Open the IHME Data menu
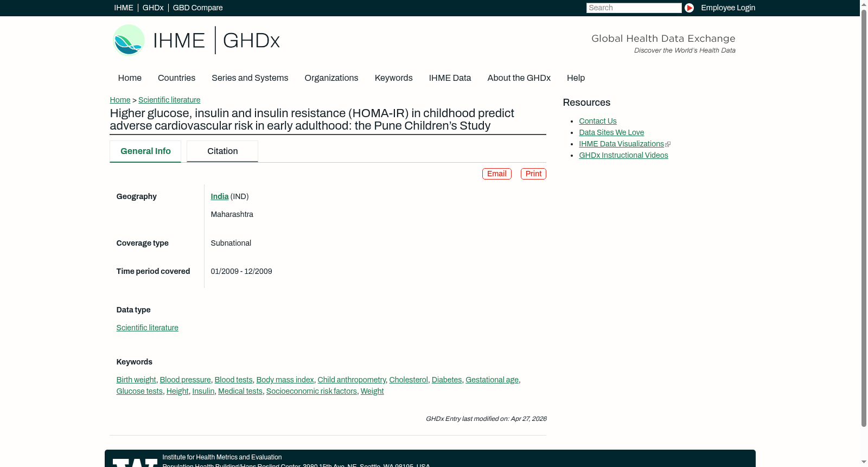This screenshot has height=467, width=868. tap(450, 78)
